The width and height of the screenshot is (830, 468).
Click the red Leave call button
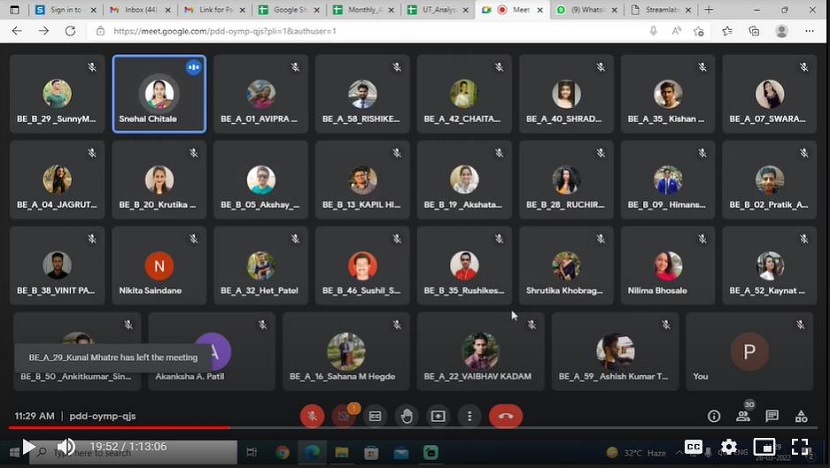[x=506, y=416]
